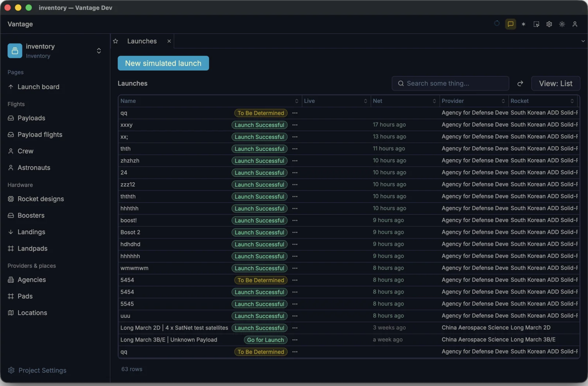The height and width of the screenshot is (386, 588).
Task: Open more options for 5545 row
Action: [x=295, y=304]
